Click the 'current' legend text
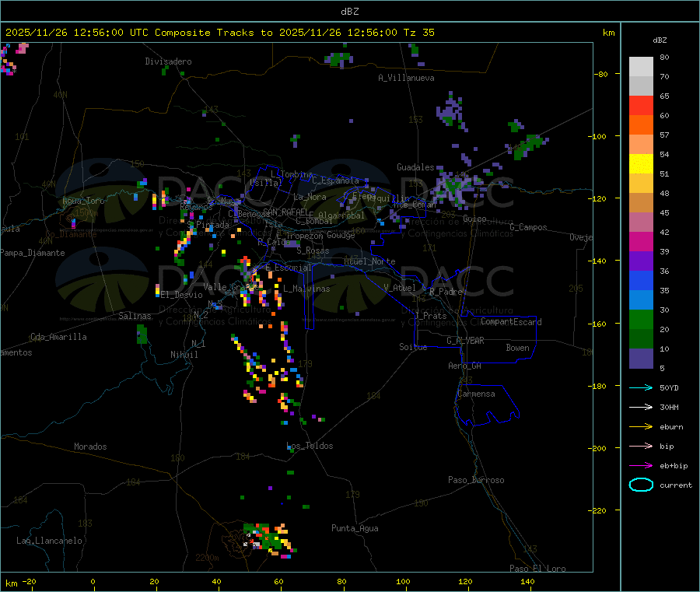The width and height of the screenshot is (700, 592). coord(676,485)
